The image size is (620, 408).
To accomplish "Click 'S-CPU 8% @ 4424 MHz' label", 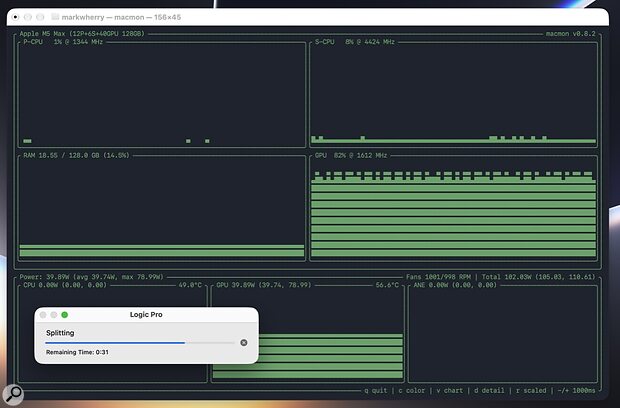I will [355, 42].
